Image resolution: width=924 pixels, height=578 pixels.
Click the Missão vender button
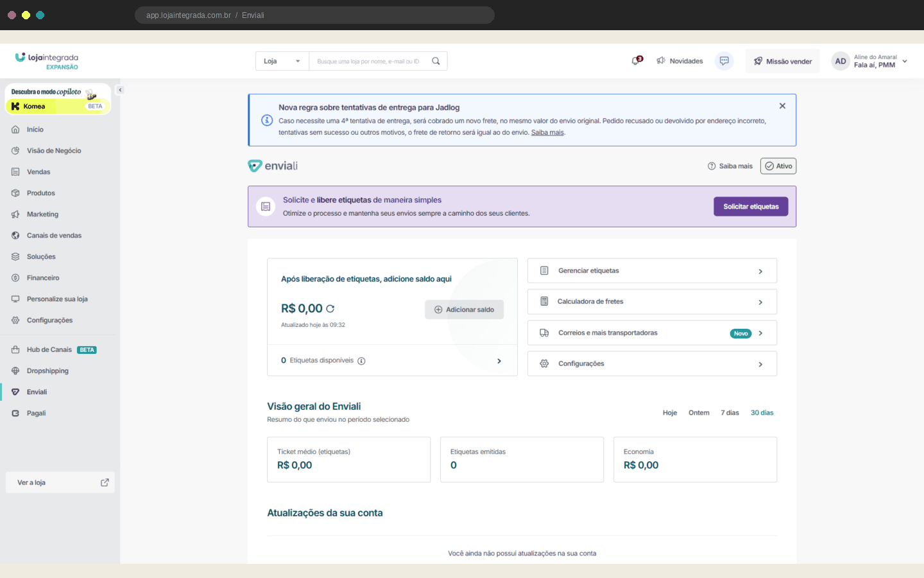[783, 61]
